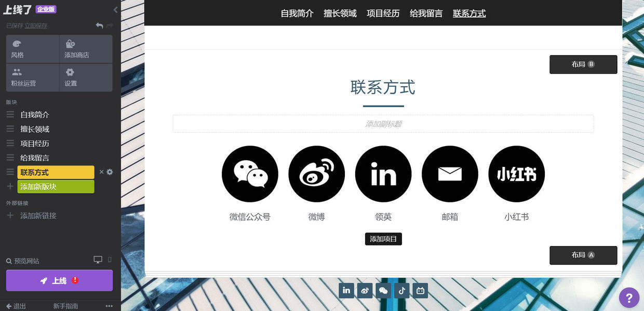Screen dimensions: 644x311
Task: Click the 布局 B layout button
Action: coord(583,64)
